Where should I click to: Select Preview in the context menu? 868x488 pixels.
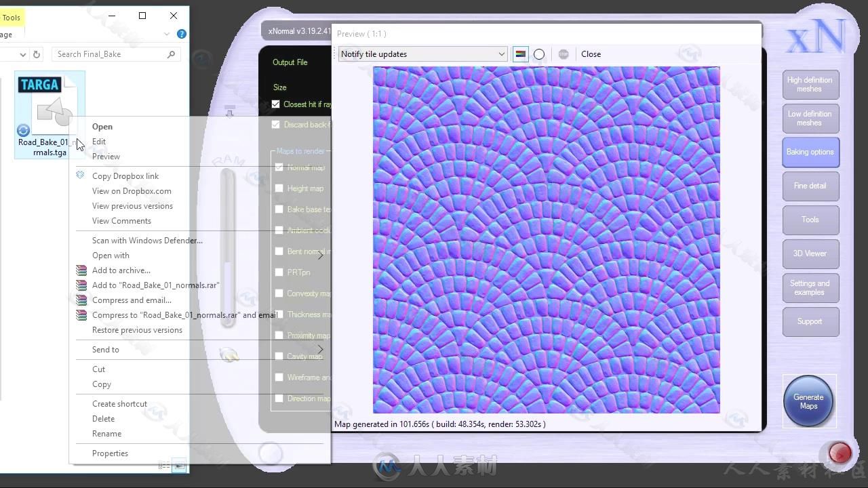pos(106,157)
